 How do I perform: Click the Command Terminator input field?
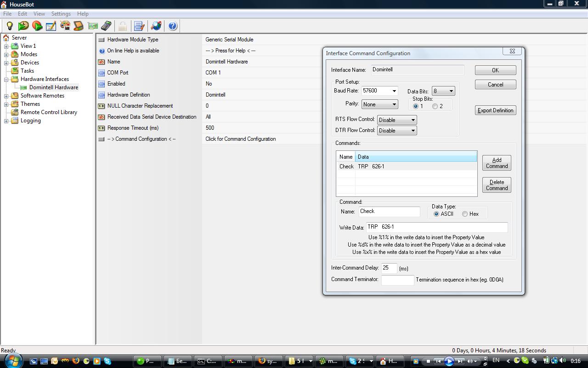pyautogui.click(x=397, y=280)
